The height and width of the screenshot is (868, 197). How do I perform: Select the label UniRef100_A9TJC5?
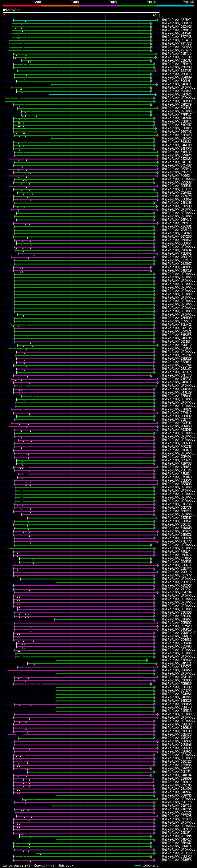[177, 44]
